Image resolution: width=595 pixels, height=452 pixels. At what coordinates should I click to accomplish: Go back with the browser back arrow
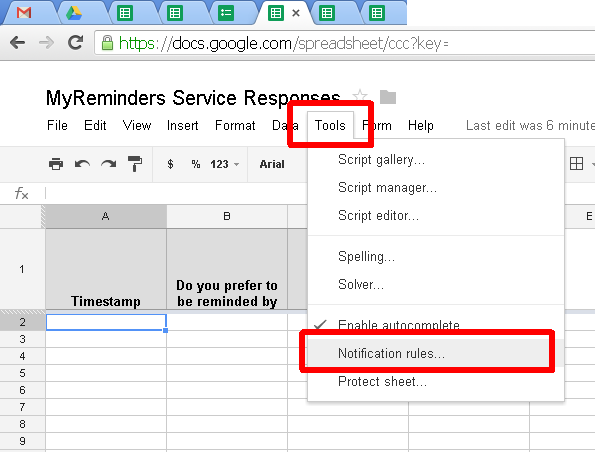coord(17,43)
